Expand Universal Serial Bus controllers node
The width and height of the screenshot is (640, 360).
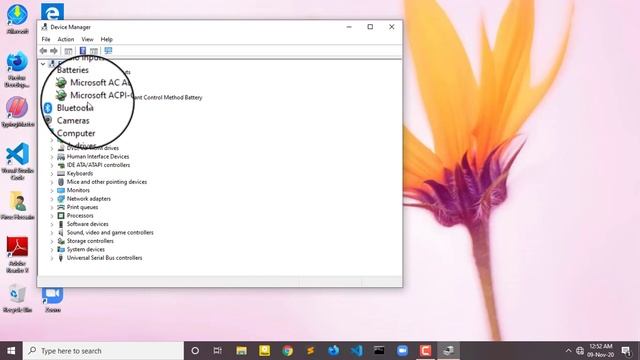pos(52,258)
